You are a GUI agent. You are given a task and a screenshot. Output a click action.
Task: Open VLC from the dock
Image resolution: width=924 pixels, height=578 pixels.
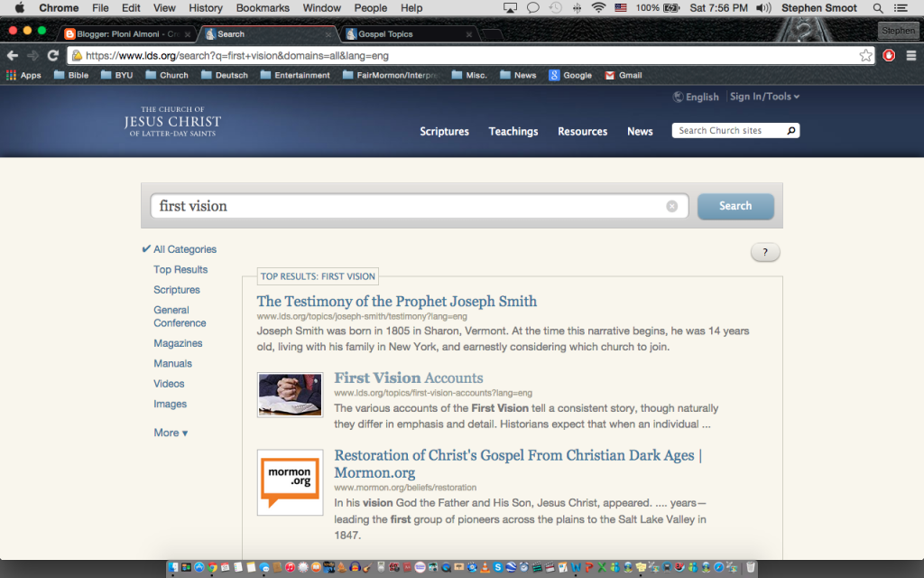point(485,567)
